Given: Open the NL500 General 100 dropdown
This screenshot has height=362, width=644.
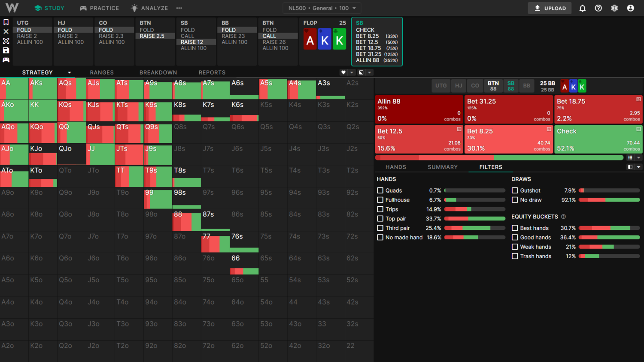Looking at the screenshot, I should click(322, 8).
